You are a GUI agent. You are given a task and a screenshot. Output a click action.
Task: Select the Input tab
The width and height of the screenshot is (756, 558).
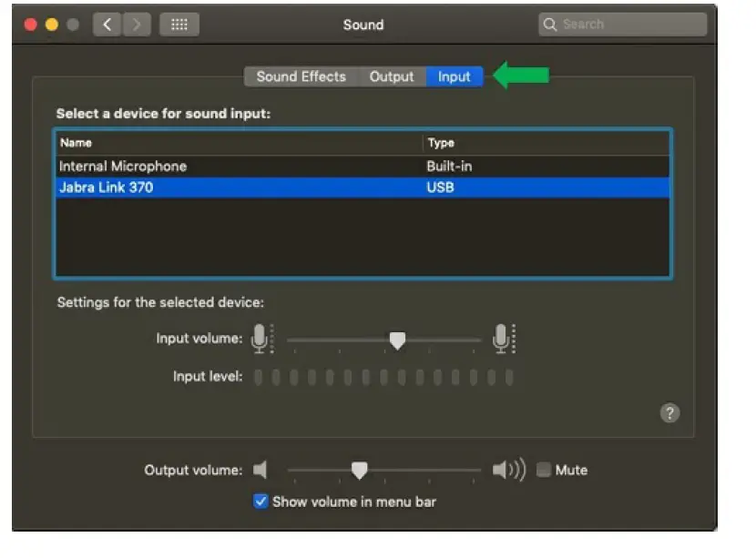pyautogui.click(x=454, y=76)
